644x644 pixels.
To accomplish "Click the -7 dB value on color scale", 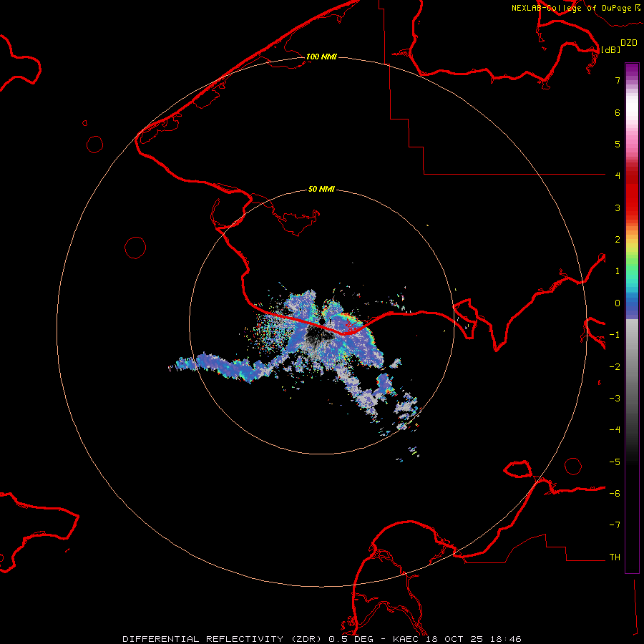I will [x=615, y=525].
